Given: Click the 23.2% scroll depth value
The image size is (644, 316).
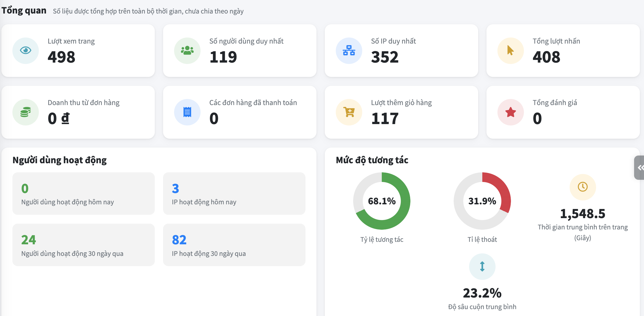Looking at the screenshot, I should coord(482,293).
